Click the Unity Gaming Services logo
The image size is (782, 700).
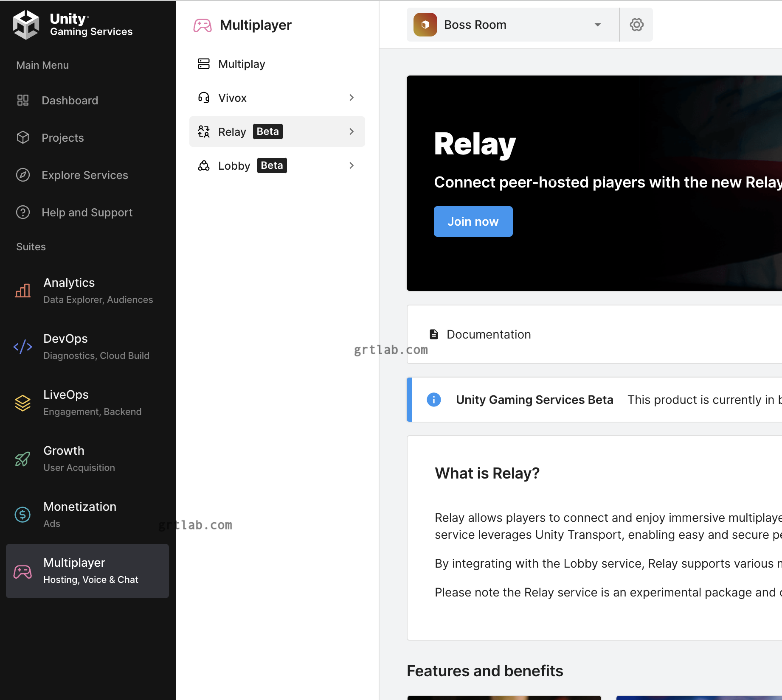pyautogui.click(x=26, y=25)
